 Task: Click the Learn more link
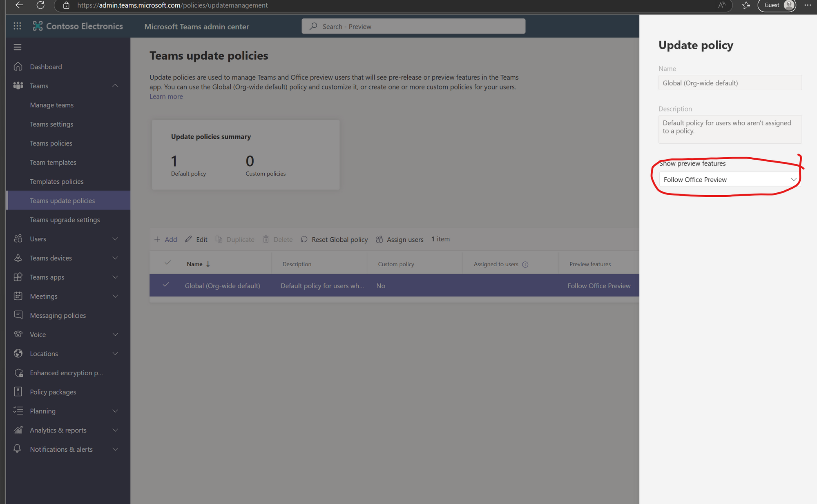166,96
